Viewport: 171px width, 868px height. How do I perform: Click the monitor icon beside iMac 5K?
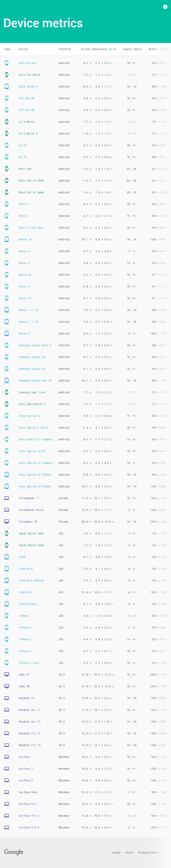(6, 686)
